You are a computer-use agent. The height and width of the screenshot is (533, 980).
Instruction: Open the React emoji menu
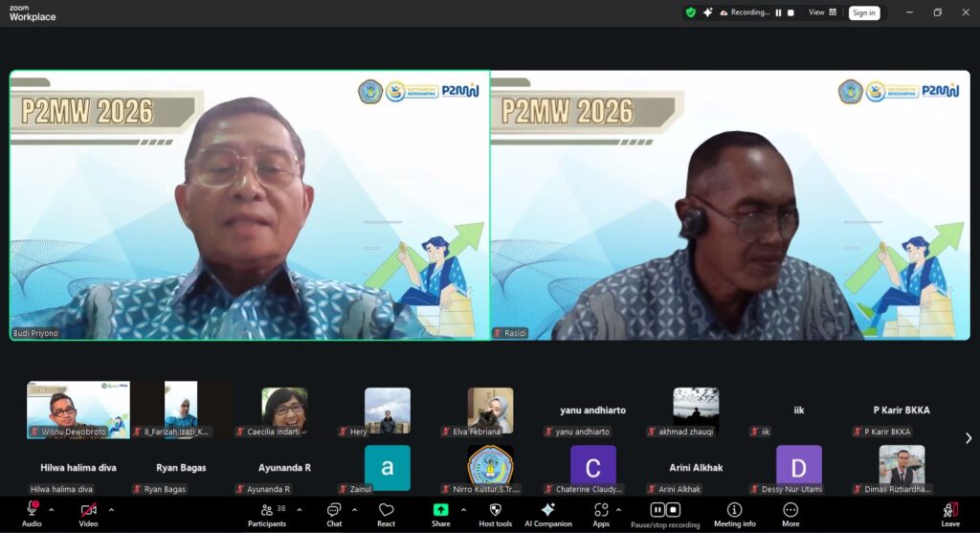(x=386, y=511)
